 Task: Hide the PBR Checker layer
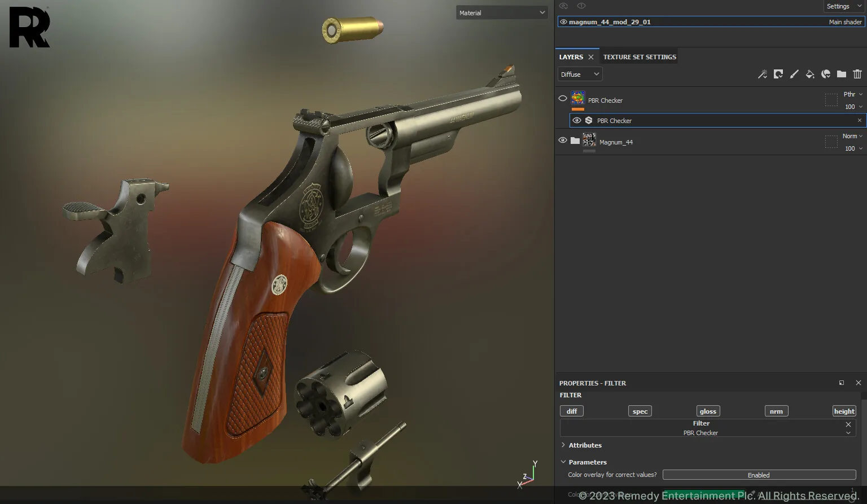coord(563,98)
